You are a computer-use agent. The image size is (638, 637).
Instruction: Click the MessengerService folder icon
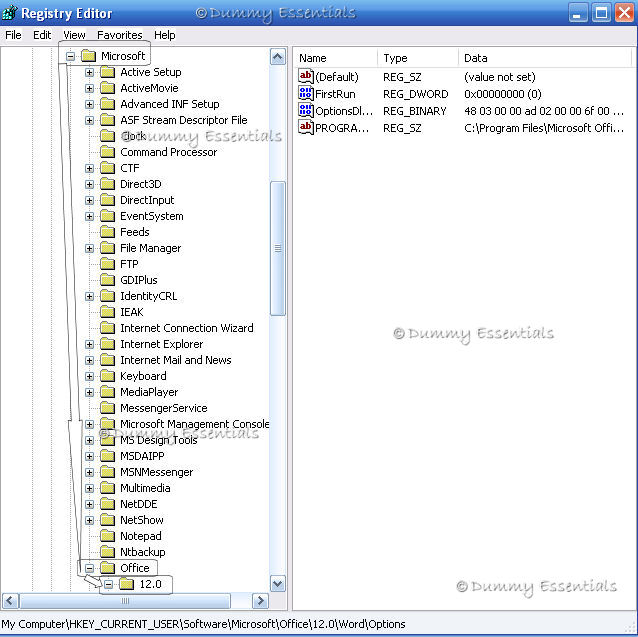107,408
